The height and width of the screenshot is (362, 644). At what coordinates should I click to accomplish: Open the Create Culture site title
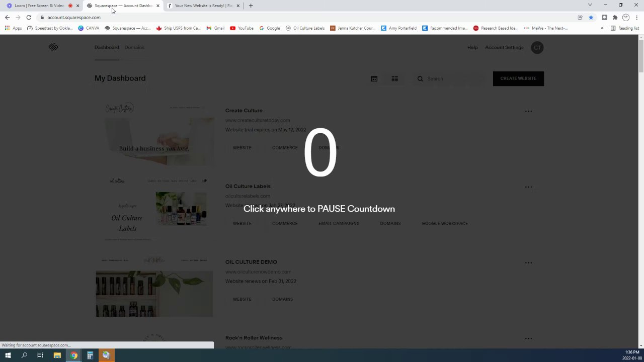(x=244, y=111)
